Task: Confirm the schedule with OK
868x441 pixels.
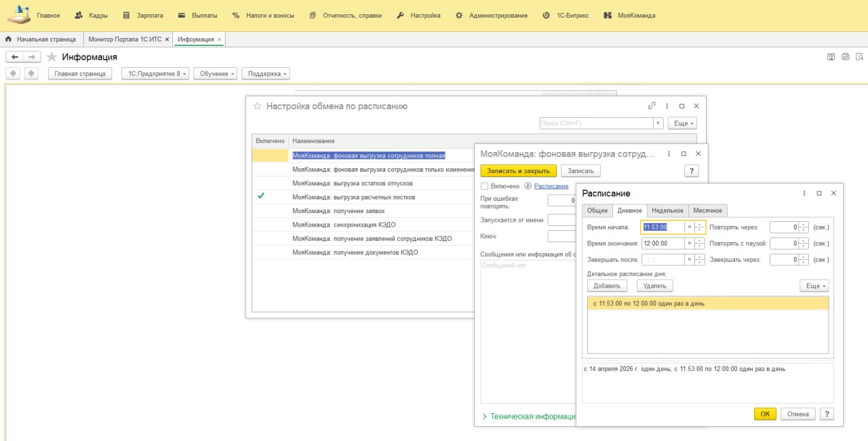Action: pos(765,414)
